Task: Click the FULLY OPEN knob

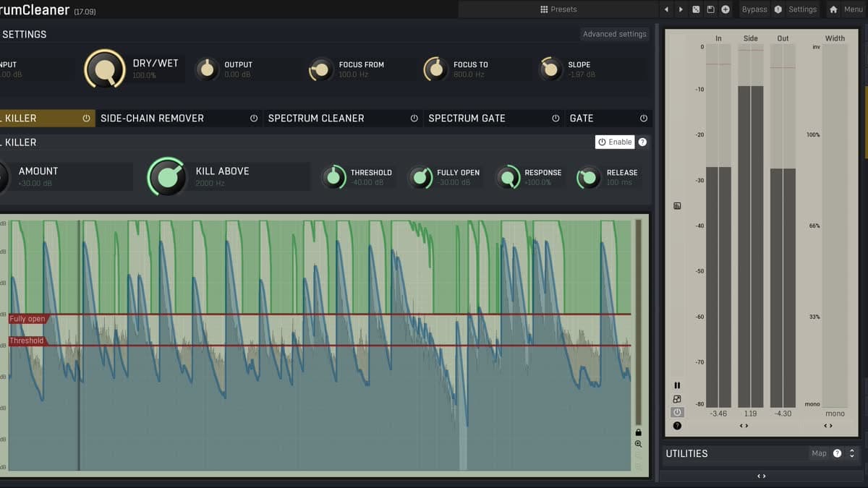Action: (x=420, y=177)
